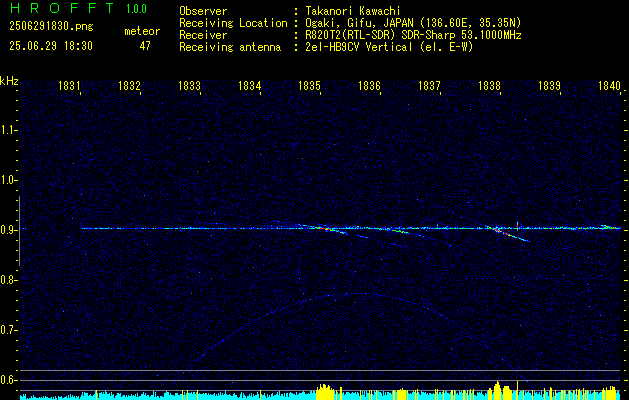Click the 1835 time axis label

tap(309, 85)
